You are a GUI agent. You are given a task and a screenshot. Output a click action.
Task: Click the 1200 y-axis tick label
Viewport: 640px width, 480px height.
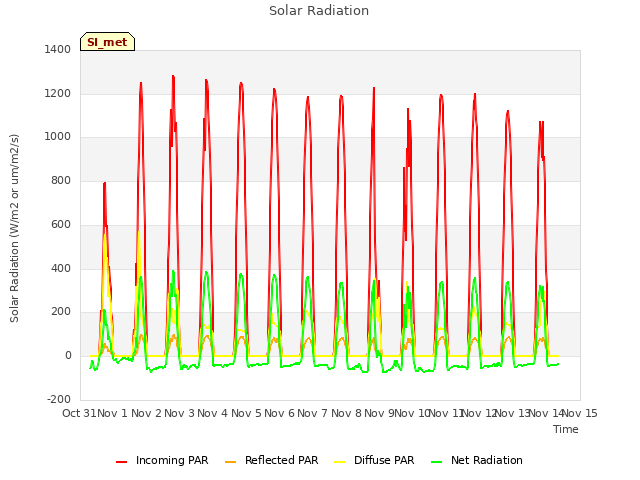tap(58, 93)
